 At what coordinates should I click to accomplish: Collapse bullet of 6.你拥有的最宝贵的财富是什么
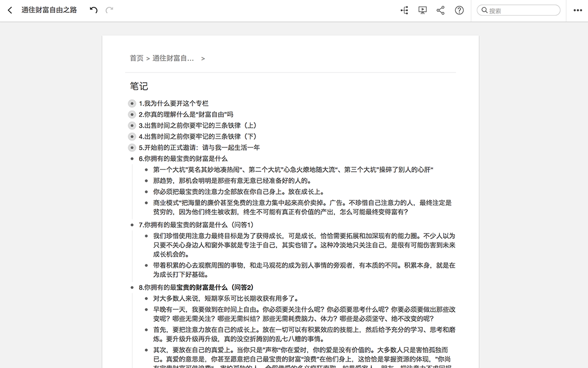[132, 158]
